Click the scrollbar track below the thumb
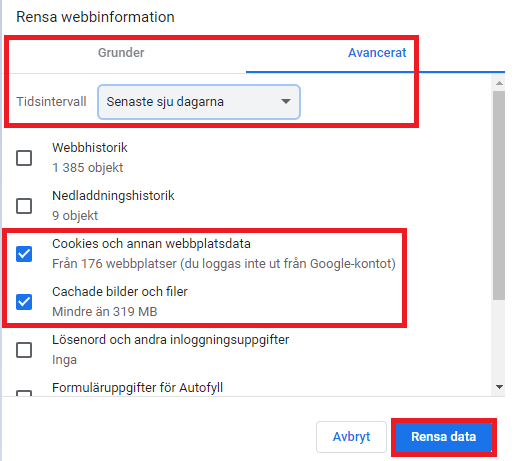This screenshot has height=461, width=525. [499, 340]
